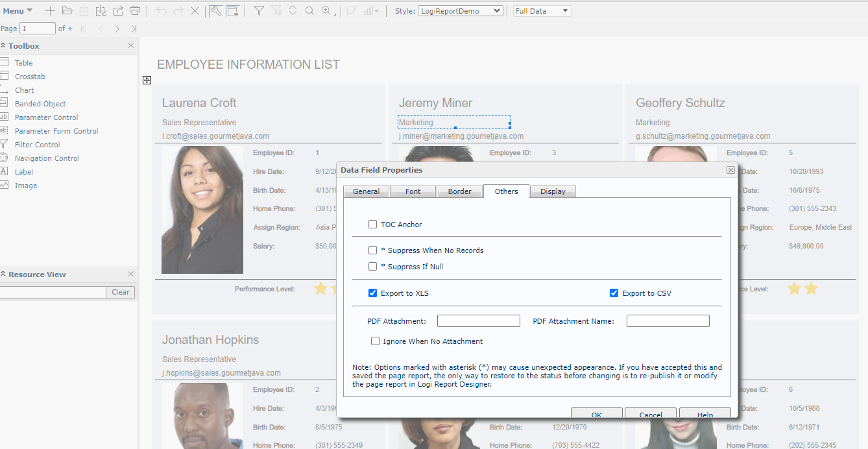The image size is (868, 449).
Task: Open the Search icon on the toolbar
Action: (309, 10)
